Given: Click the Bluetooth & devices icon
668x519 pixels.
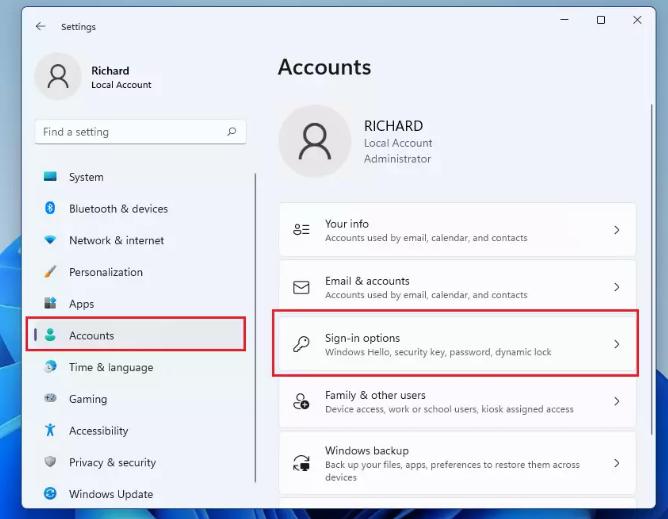Looking at the screenshot, I should click(x=50, y=208).
